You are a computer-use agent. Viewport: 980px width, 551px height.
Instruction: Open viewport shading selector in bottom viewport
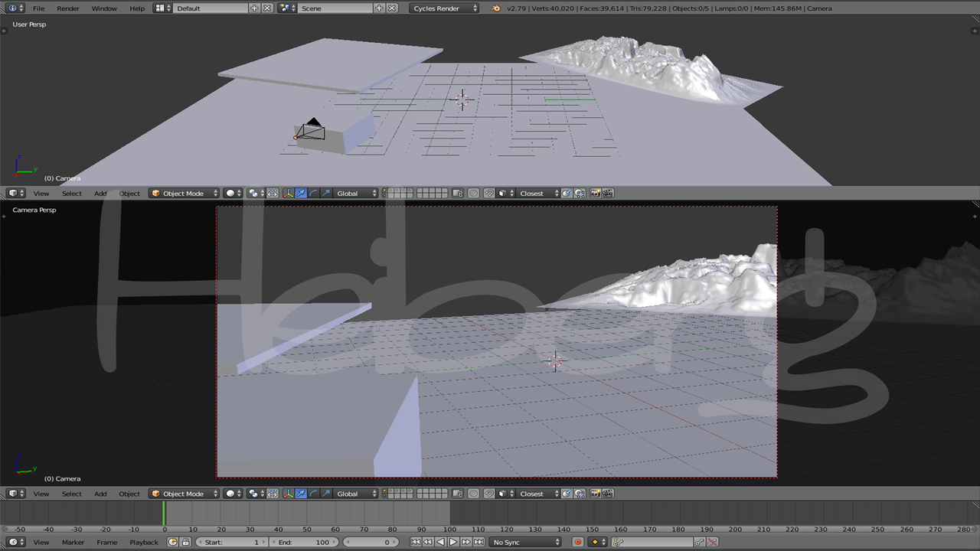coord(234,494)
